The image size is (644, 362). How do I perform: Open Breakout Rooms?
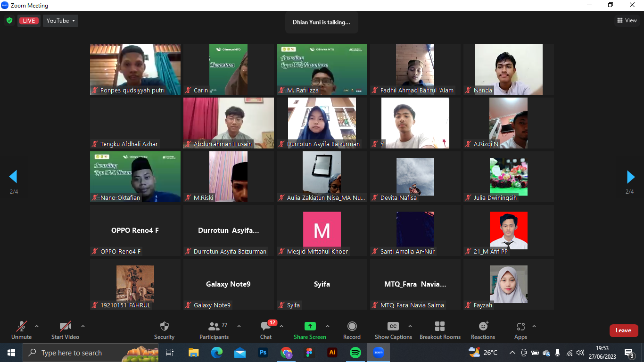coord(439,327)
